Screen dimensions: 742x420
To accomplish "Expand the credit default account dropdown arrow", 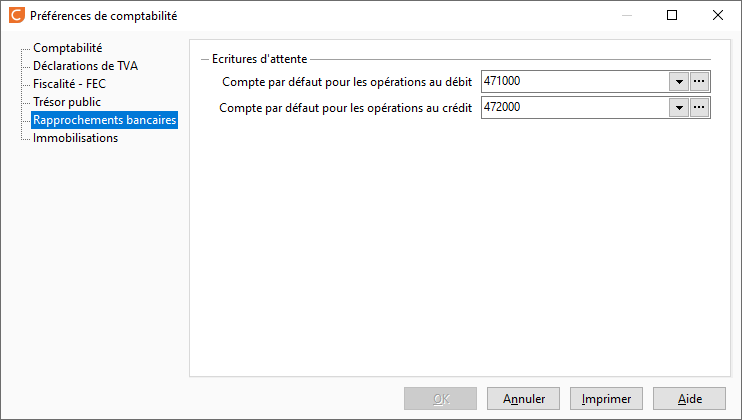I will tap(679, 107).
